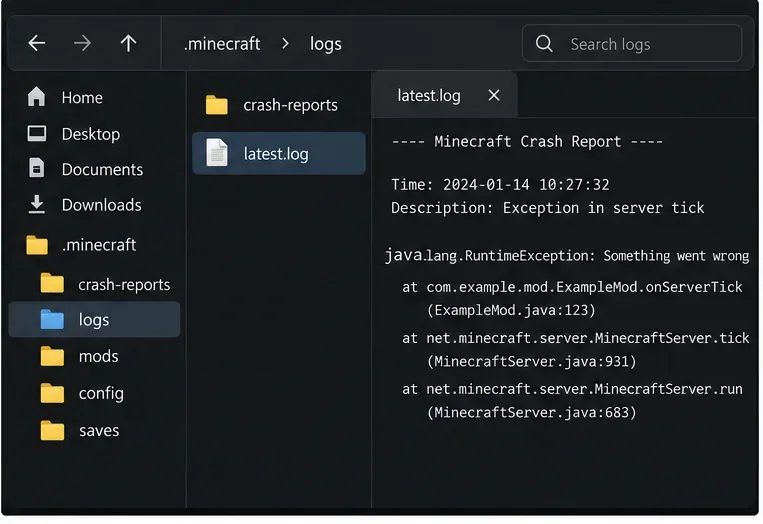
Task: Click the Home house icon
Action: (36, 97)
